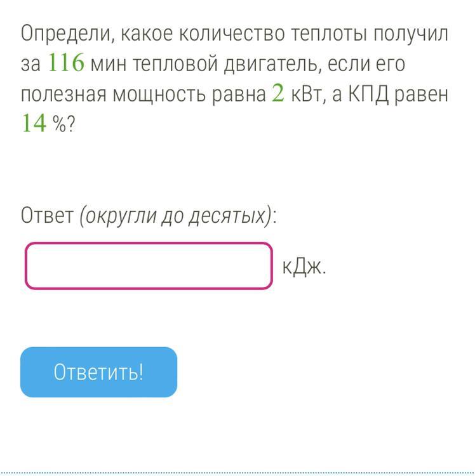Click the words если его
Viewport: 475px width, 476px height.
click(366, 64)
